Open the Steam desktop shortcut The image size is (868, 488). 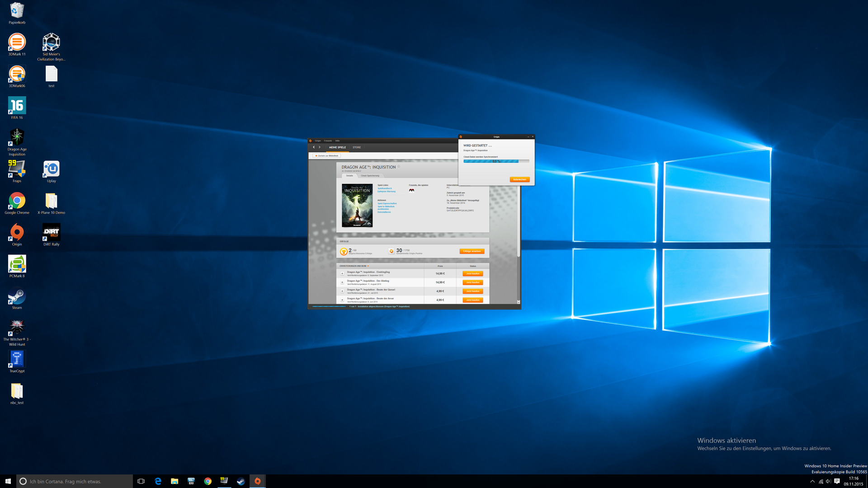[x=17, y=298]
